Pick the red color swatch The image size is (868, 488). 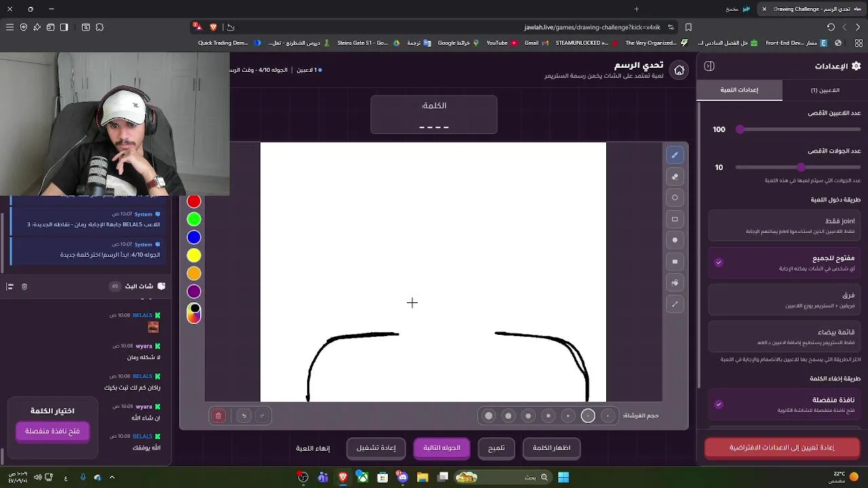(x=194, y=201)
